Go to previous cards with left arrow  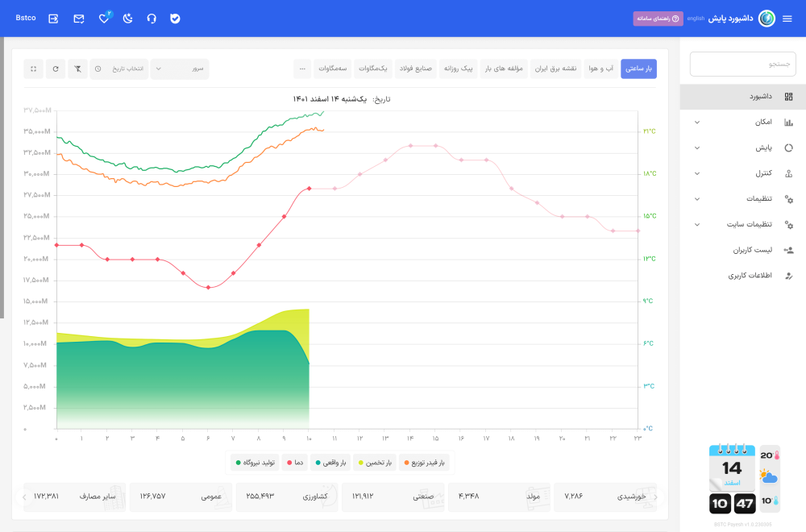coord(23,497)
